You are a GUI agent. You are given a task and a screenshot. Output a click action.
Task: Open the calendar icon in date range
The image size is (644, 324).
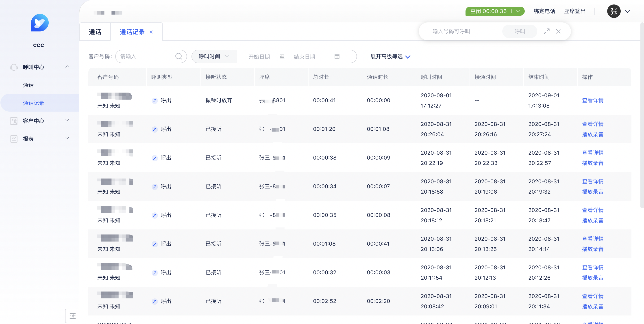point(337,56)
